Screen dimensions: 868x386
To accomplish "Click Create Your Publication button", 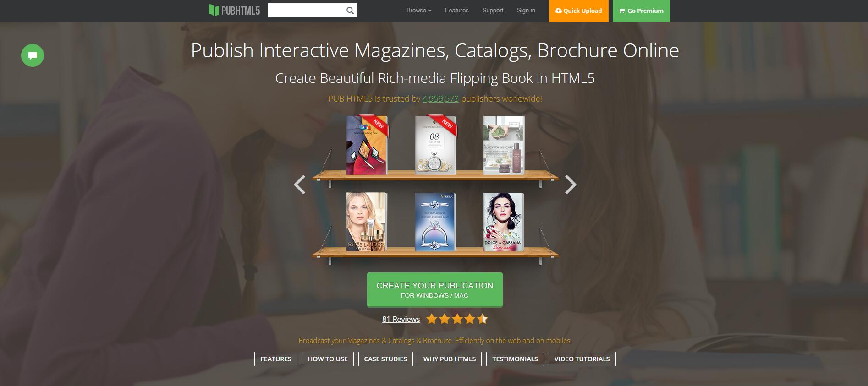I will [434, 289].
